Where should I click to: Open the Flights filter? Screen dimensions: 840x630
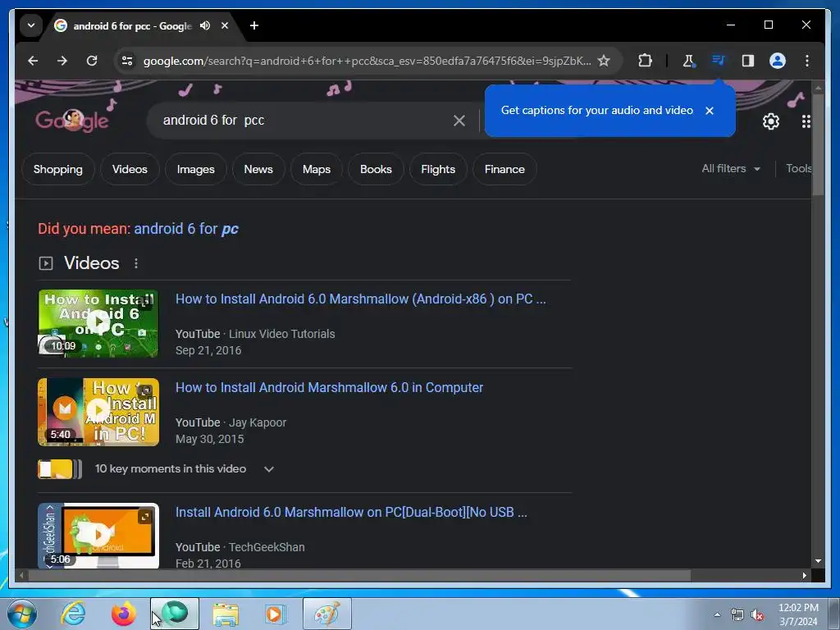click(438, 169)
